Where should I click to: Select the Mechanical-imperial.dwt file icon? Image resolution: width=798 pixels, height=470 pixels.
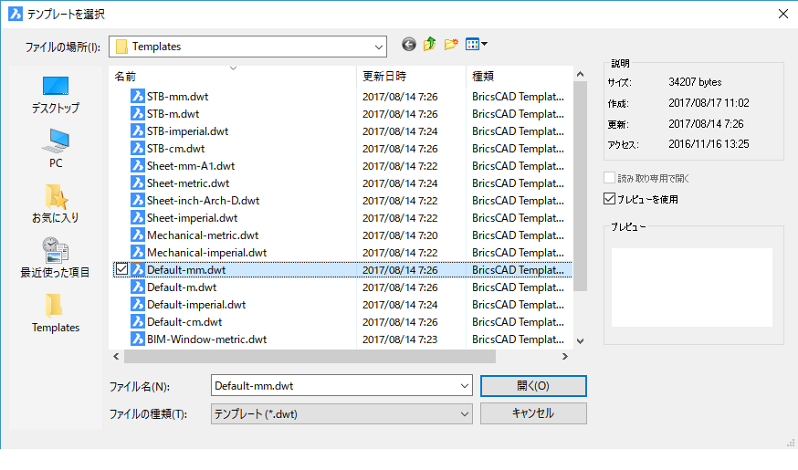click(x=137, y=252)
